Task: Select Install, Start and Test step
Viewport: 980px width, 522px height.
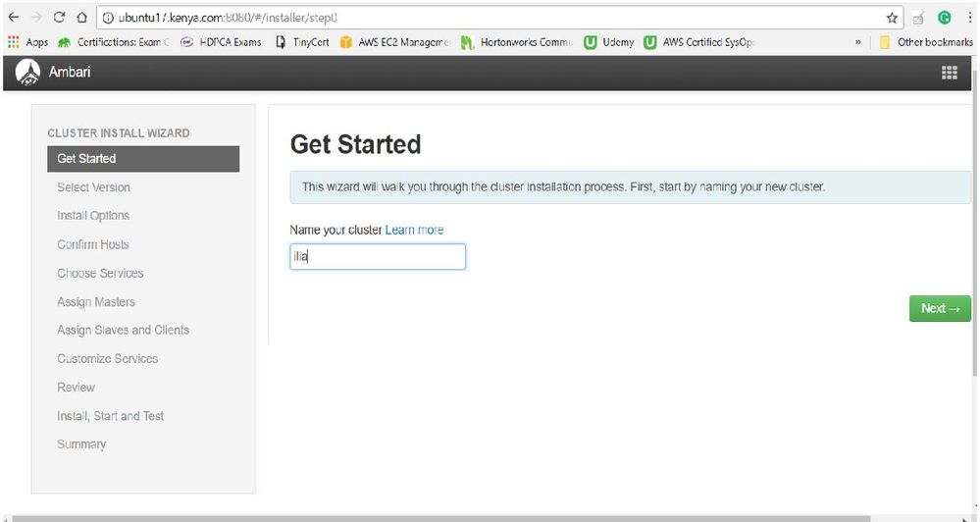Action: (111, 416)
